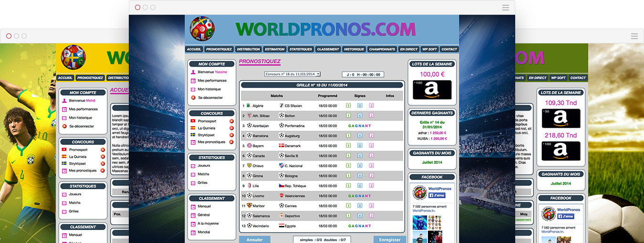
Task: Click the Enregister button
Action: point(390,239)
